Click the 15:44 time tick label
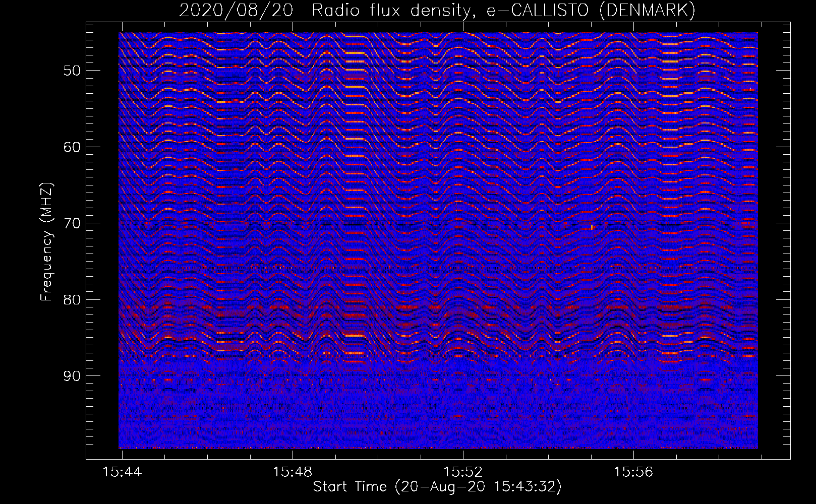 122,472
